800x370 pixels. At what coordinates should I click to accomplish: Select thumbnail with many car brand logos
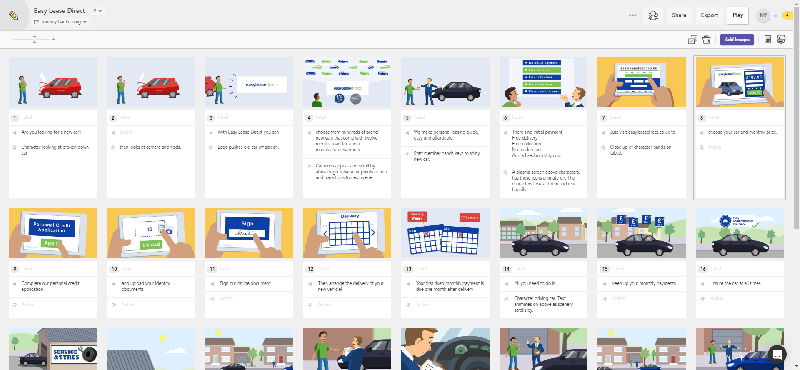(347, 82)
